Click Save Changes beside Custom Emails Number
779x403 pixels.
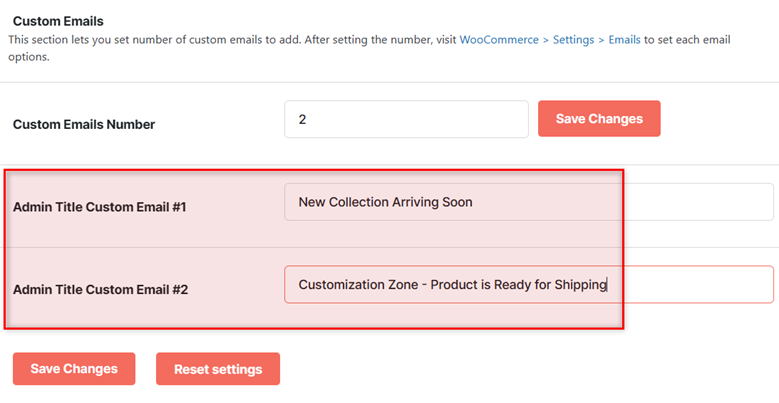coord(599,119)
